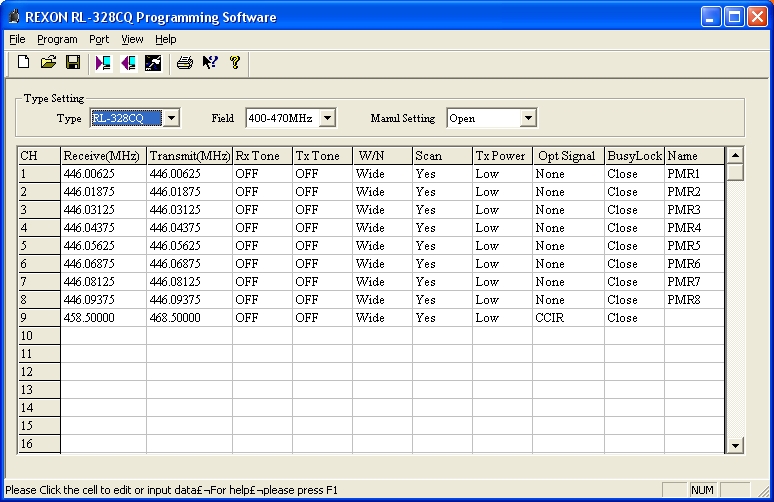Click the Tx Power column header
Image resolution: width=774 pixels, height=502 pixels.
click(503, 155)
